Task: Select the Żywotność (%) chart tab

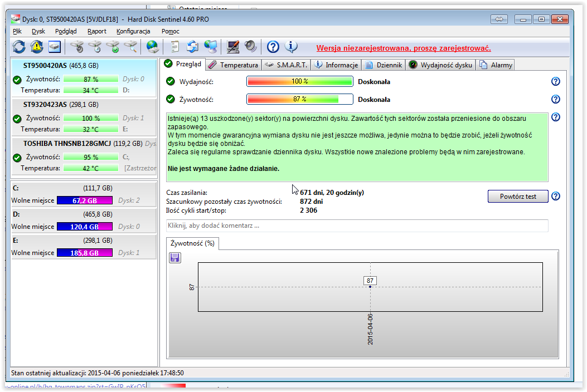Action: click(192, 243)
